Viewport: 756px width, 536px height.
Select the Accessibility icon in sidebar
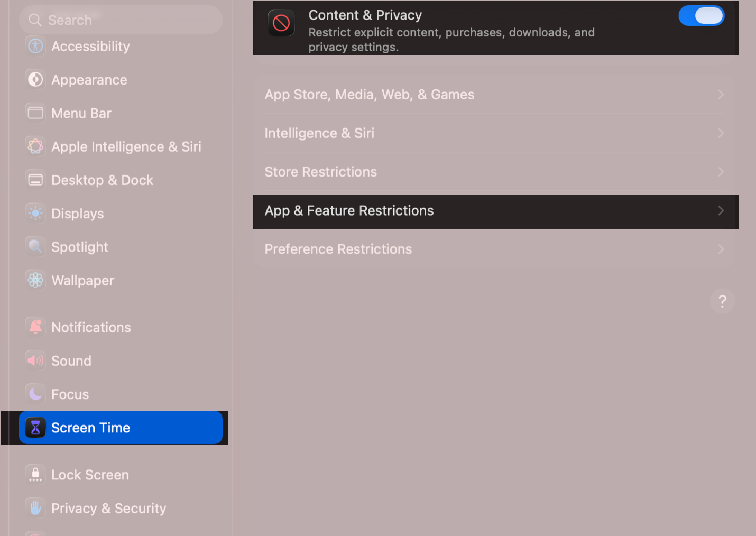click(35, 46)
